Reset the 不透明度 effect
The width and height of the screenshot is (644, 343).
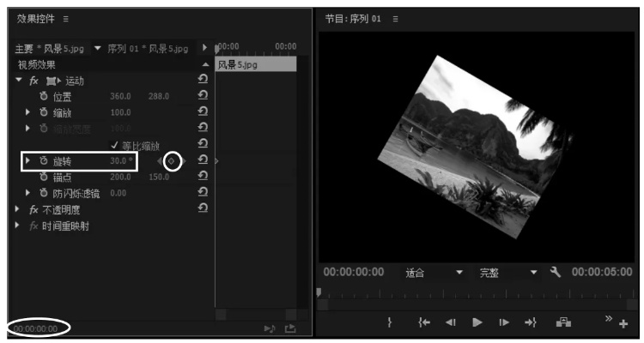pos(203,208)
